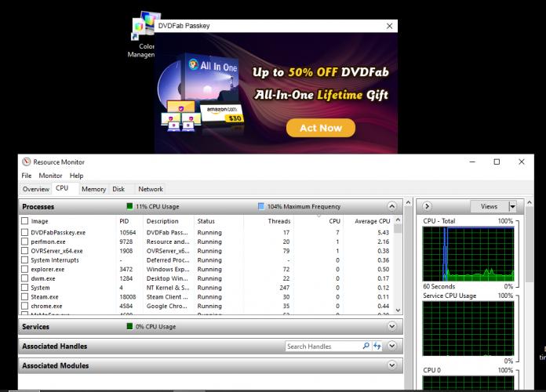Image resolution: width=546 pixels, height=392 pixels.
Task: Sort by the Average CPU column header
Action: click(373, 221)
